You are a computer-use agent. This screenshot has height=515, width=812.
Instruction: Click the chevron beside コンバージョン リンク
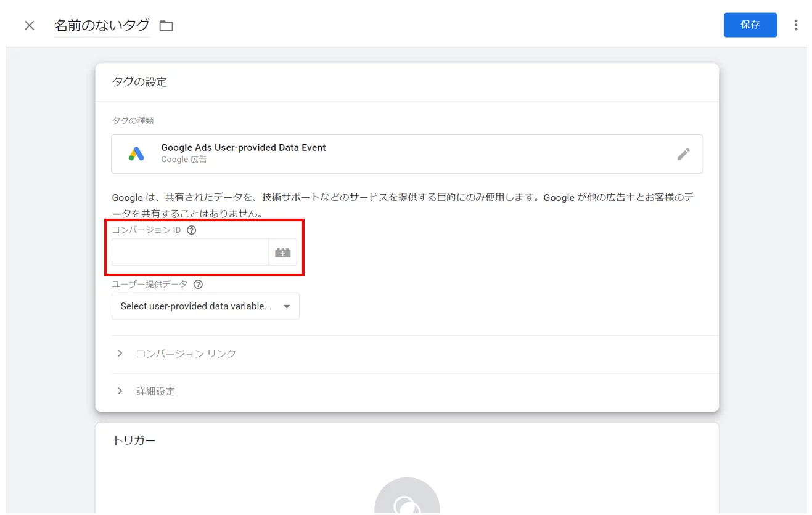click(x=120, y=353)
